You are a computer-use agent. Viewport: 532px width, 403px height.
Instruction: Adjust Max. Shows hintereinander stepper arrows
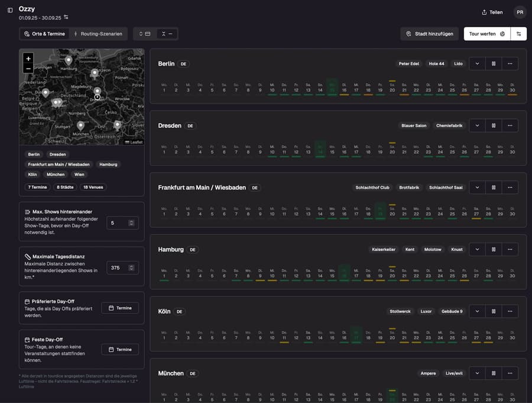(131, 223)
